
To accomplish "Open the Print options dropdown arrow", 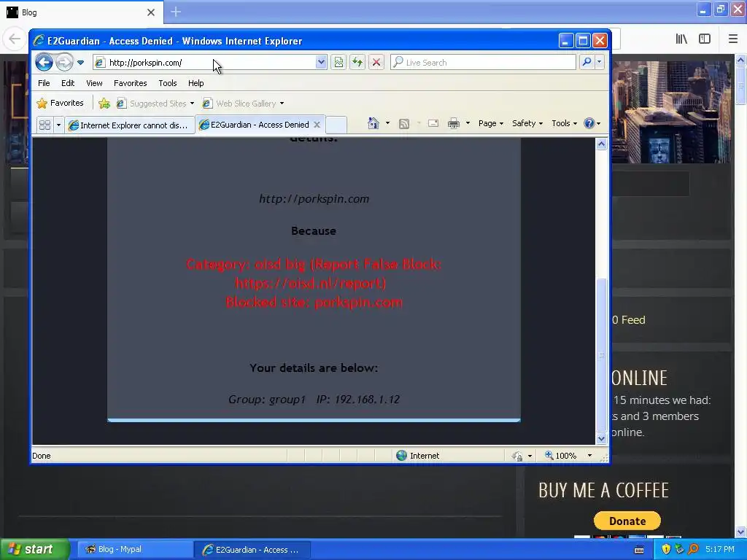I will [468, 123].
